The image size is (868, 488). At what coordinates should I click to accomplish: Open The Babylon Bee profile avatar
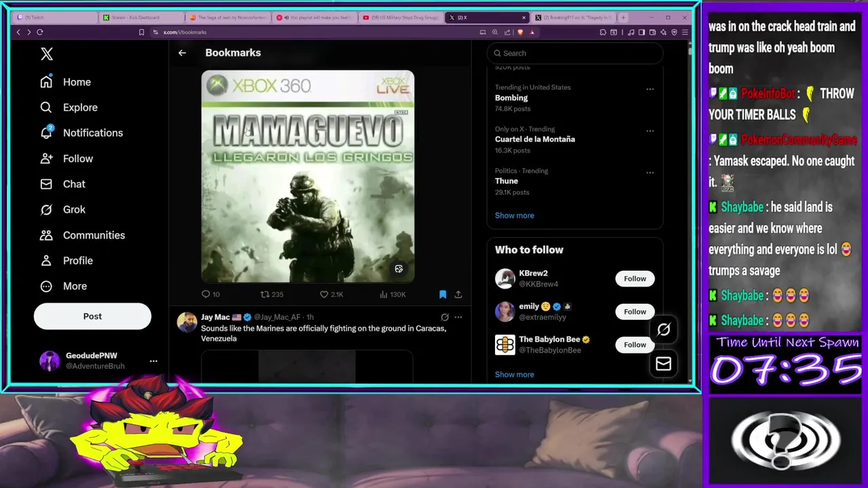505,345
